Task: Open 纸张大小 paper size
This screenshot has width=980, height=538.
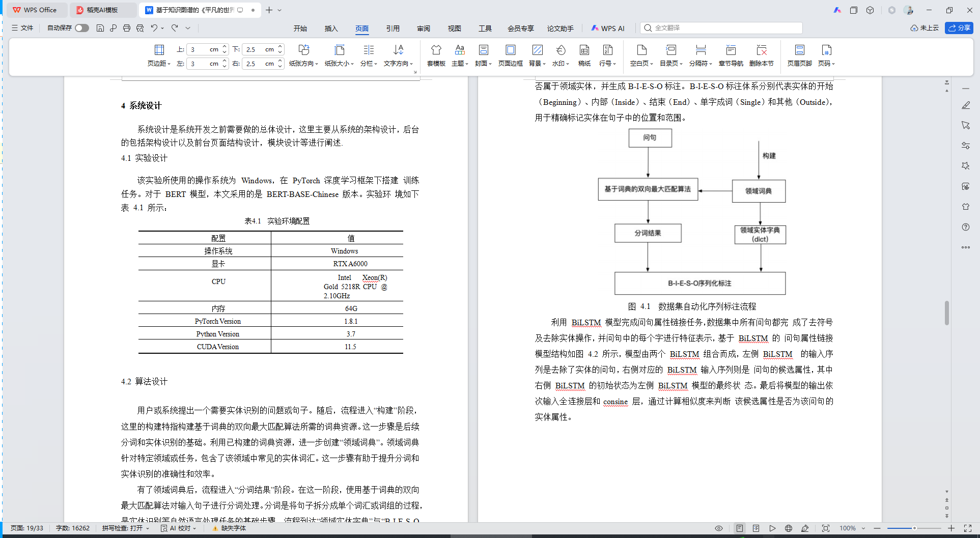Action: pos(339,55)
